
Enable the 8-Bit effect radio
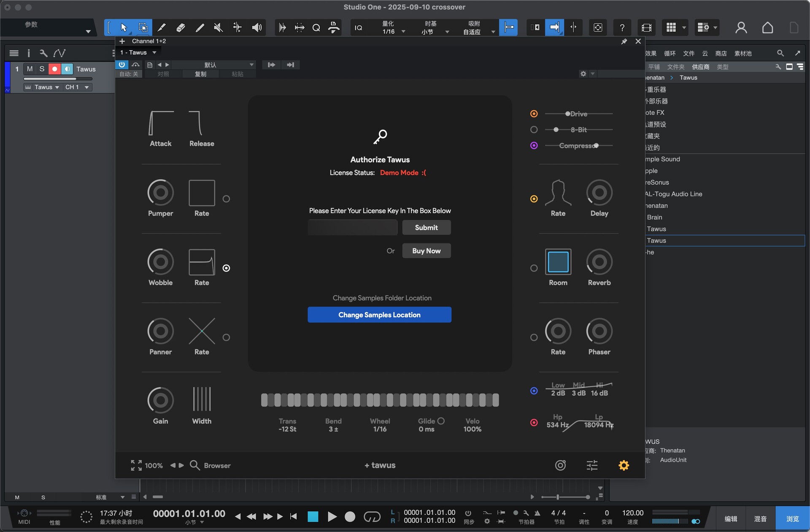[x=534, y=130]
